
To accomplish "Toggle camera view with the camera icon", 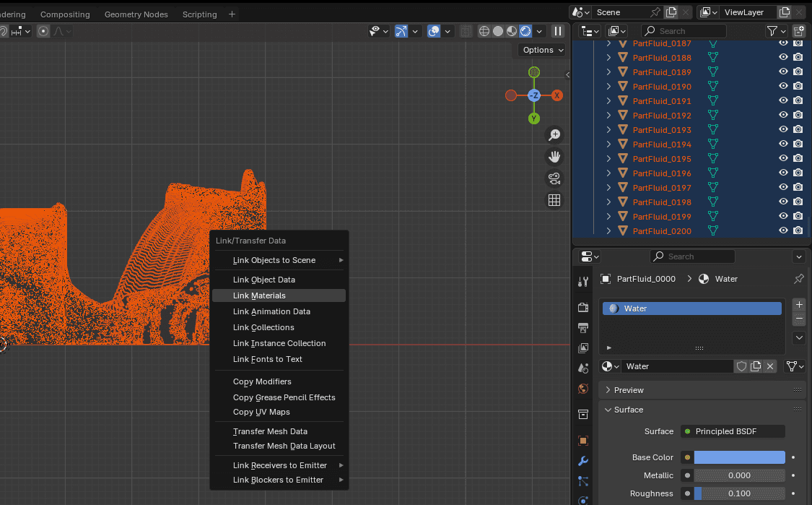I will point(554,178).
